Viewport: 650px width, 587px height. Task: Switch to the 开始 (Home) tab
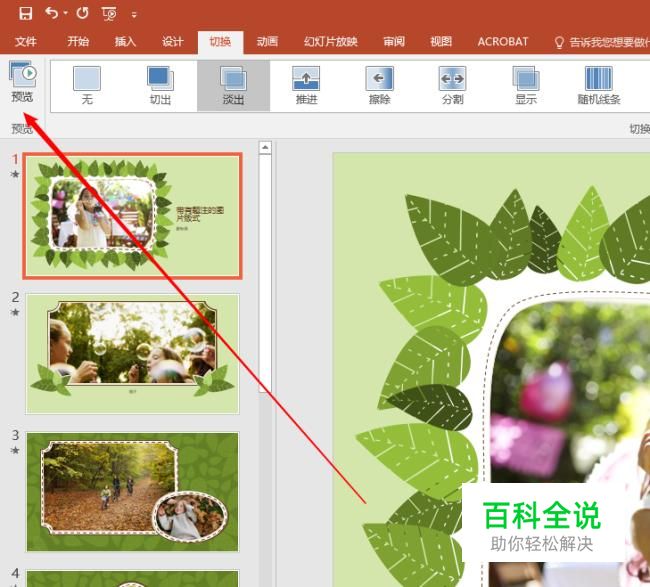click(x=78, y=41)
